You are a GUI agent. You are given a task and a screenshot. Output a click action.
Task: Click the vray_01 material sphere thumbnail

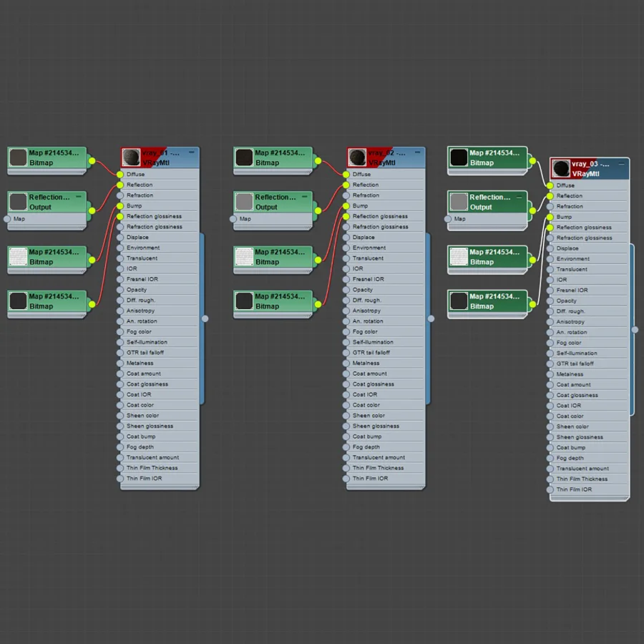131,157
